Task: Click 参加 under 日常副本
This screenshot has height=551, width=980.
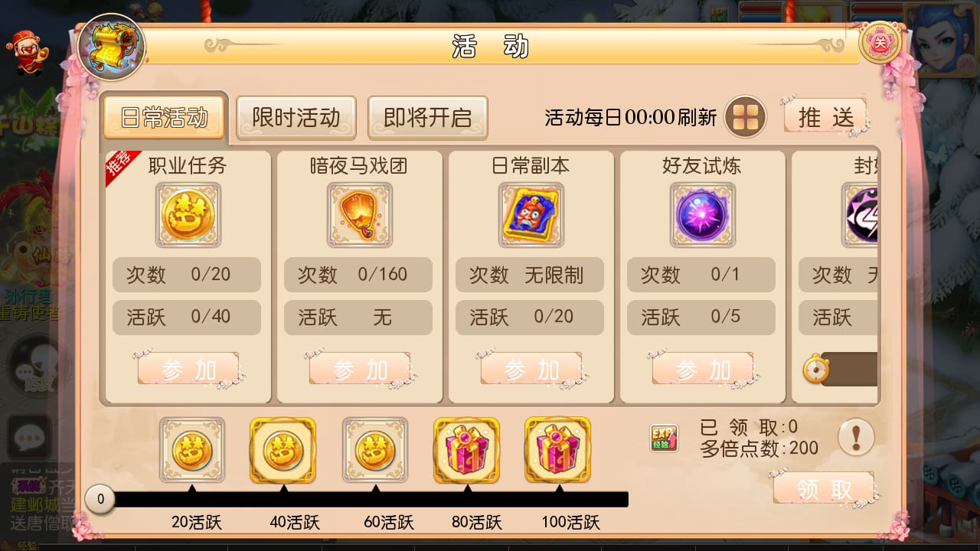Action: (531, 370)
